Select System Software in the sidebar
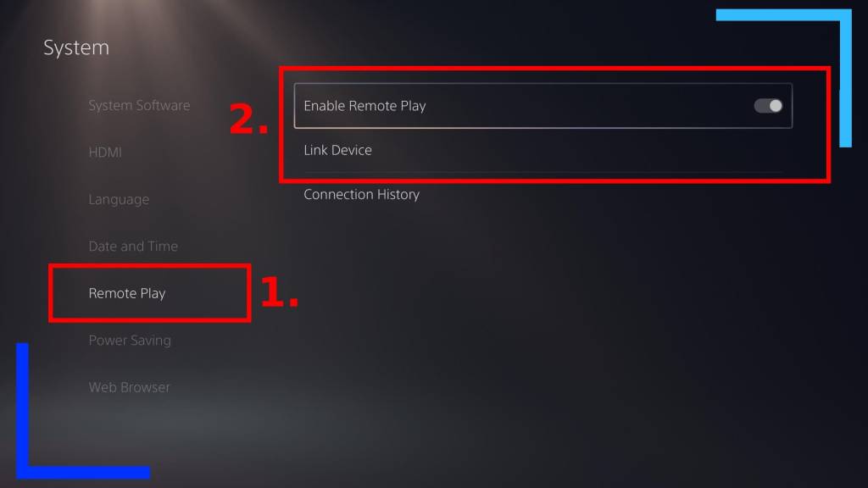This screenshot has width=868, height=488. 139,105
